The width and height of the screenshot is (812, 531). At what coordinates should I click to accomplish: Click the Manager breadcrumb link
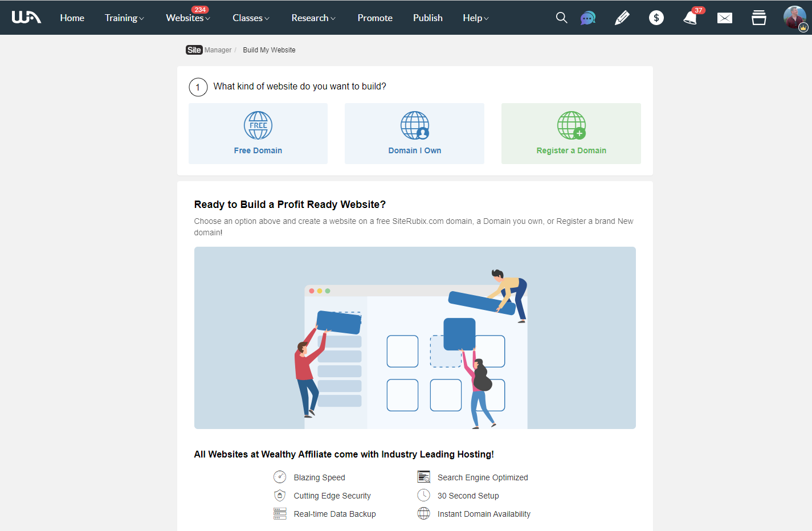coord(218,50)
